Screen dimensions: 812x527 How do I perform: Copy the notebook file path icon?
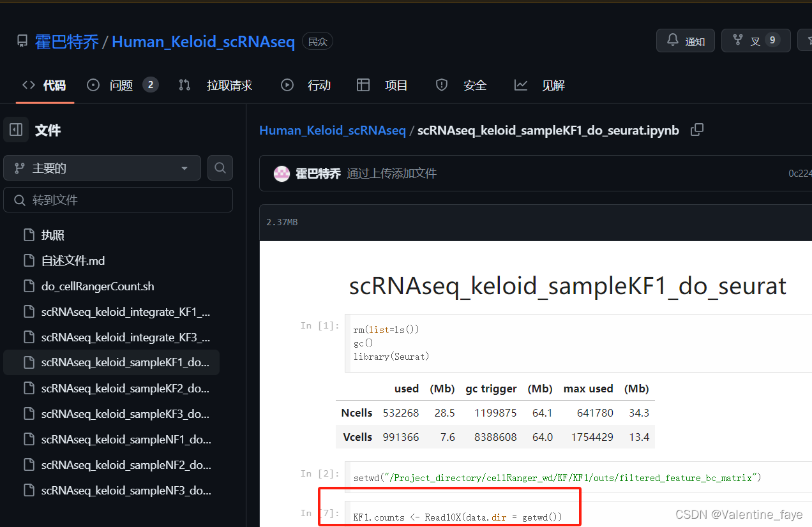point(696,130)
